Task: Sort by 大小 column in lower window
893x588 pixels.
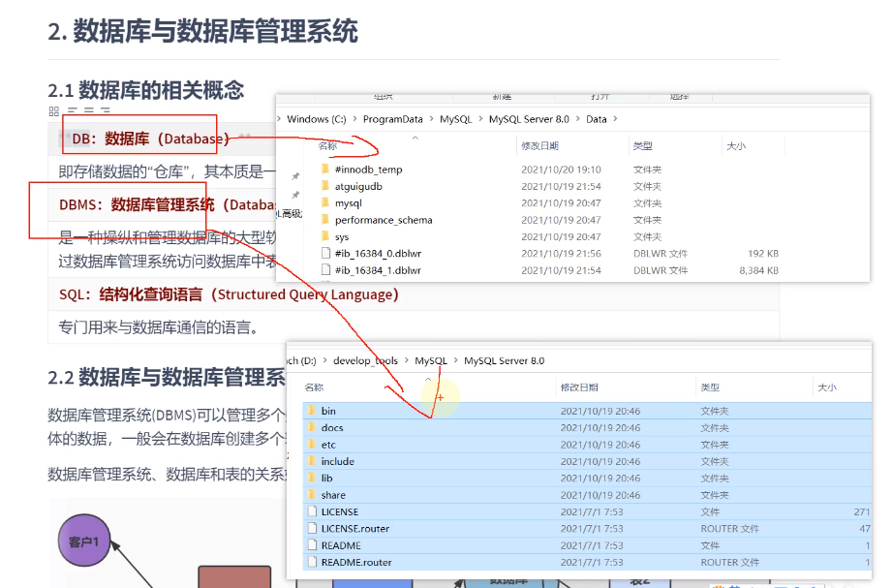Action: point(827,387)
